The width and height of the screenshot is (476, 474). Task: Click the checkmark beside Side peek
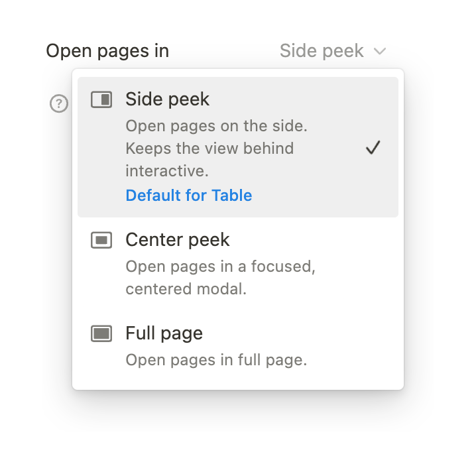coord(373,148)
